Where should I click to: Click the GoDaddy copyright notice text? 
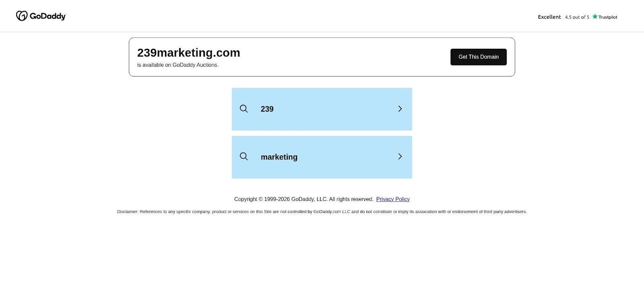click(x=304, y=199)
